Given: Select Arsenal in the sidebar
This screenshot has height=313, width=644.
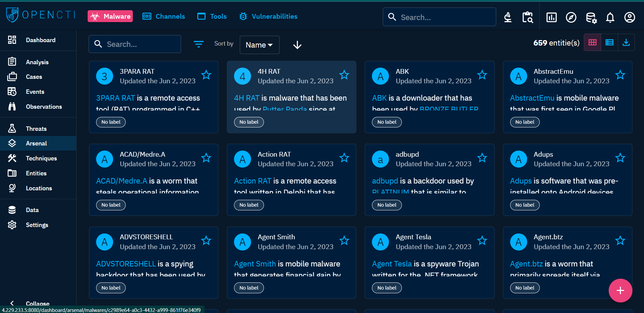Looking at the screenshot, I should 38,143.
